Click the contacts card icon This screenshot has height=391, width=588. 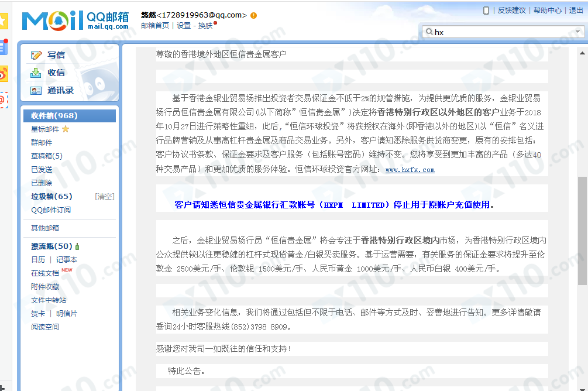coord(36,90)
